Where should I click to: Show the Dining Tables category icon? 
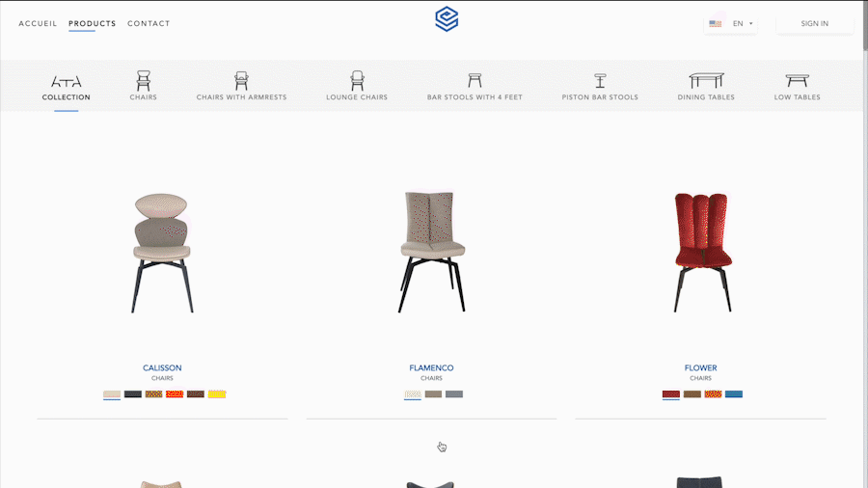tap(706, 81)
